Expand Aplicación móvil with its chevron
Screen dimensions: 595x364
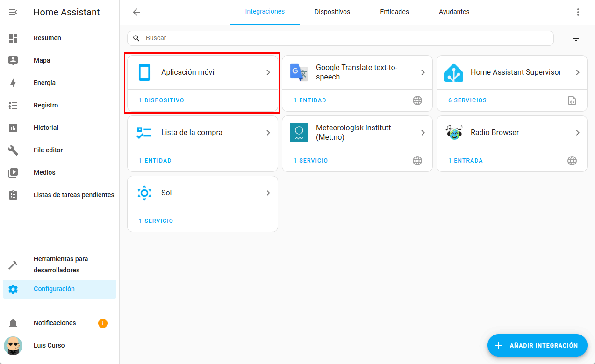[x=268, y=72]
